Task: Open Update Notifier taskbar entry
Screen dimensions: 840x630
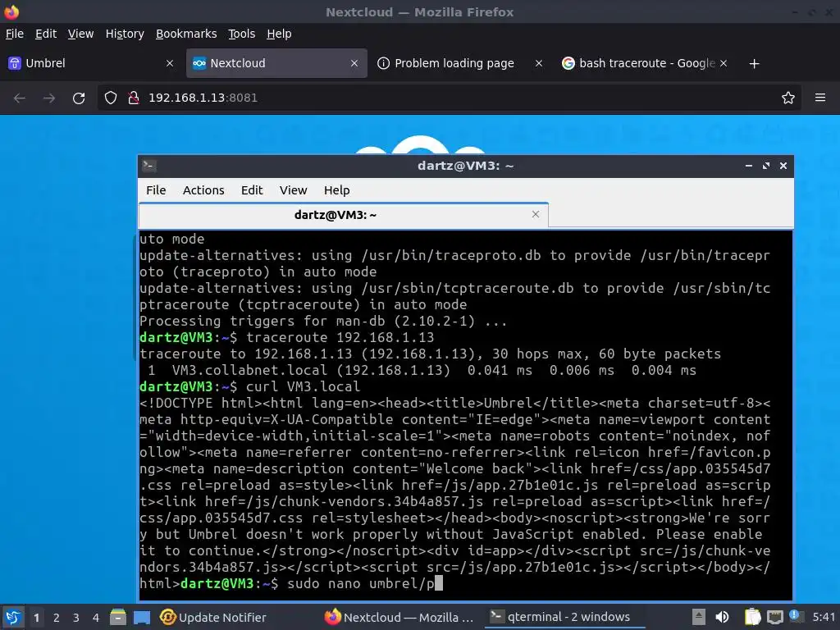Action: 213,617
